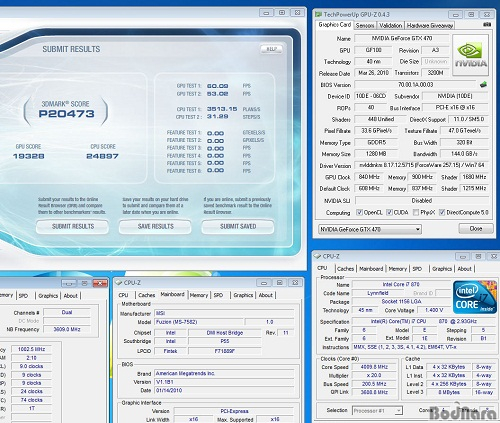The image size is (500, 423).
Task: Switch to the Graphics Card tab in GPU-Z
Action: [335, 25]
